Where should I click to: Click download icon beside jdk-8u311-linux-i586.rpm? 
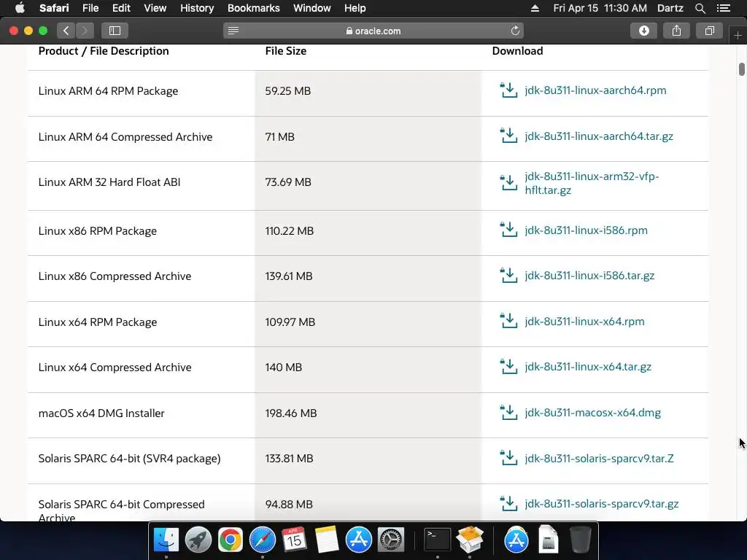tap(508, 230)
